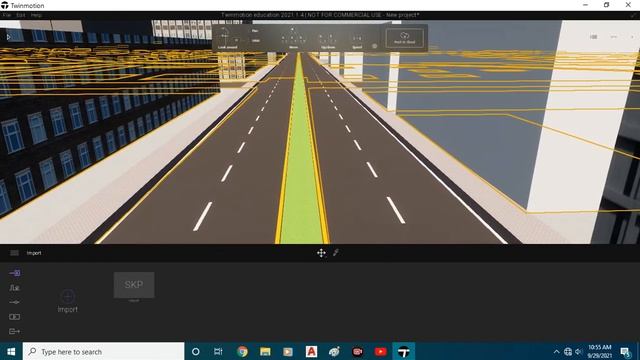Screen dimensions: 640x360
Task: Click the taskbar search box
Action: tap(103, 351)
